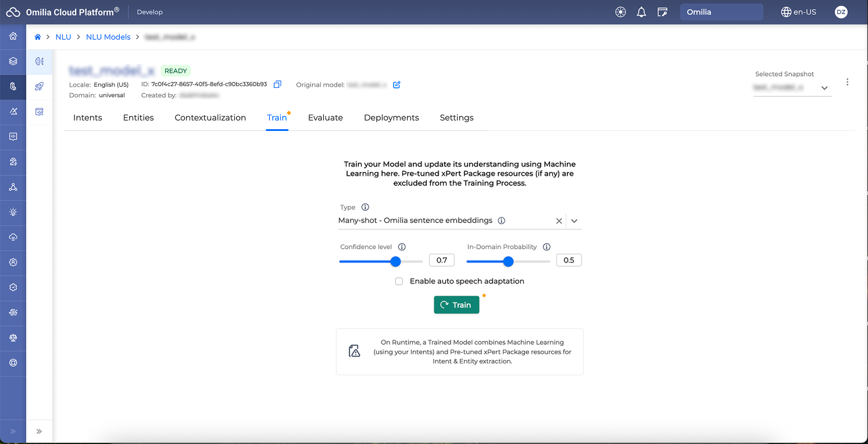The width and height of the screenshot is (868, 444).
Task: Open the connected nodes icon in sidebar
Action: [13, 187]
